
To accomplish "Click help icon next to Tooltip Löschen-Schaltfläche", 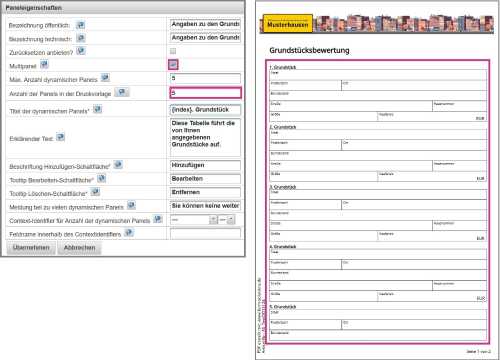I will pyautogui.click(x=95, y=192).
